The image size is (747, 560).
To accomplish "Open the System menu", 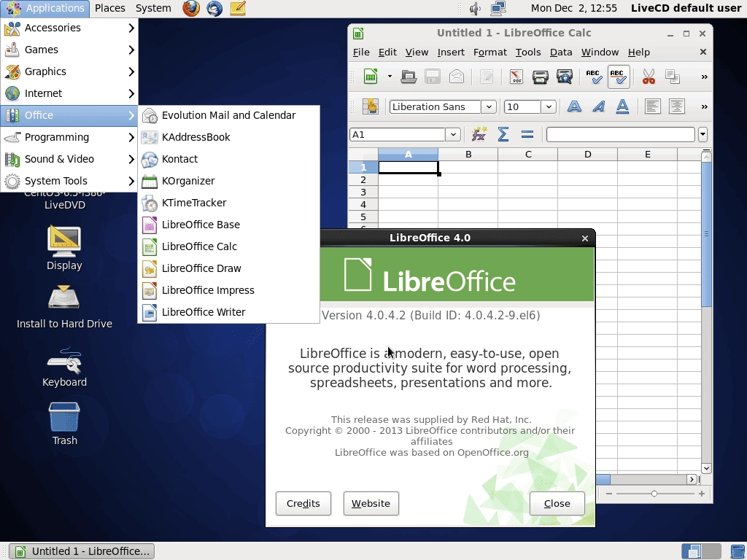I will (153, 8).
